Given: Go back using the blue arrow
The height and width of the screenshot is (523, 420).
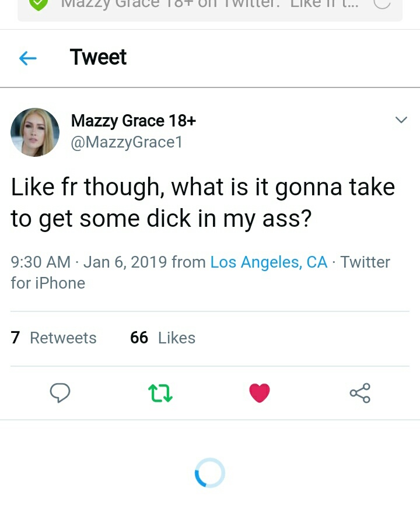Looking at the screenshot, I should point(28,58).
